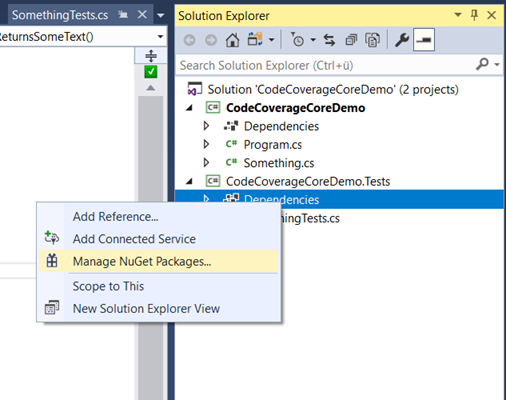Toggle Show All Files

[372, 40]
